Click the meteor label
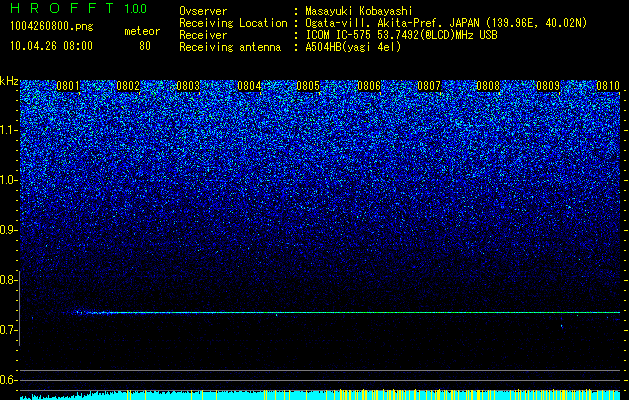This screenshot has width=629, height=400. [x=142, y=31]
